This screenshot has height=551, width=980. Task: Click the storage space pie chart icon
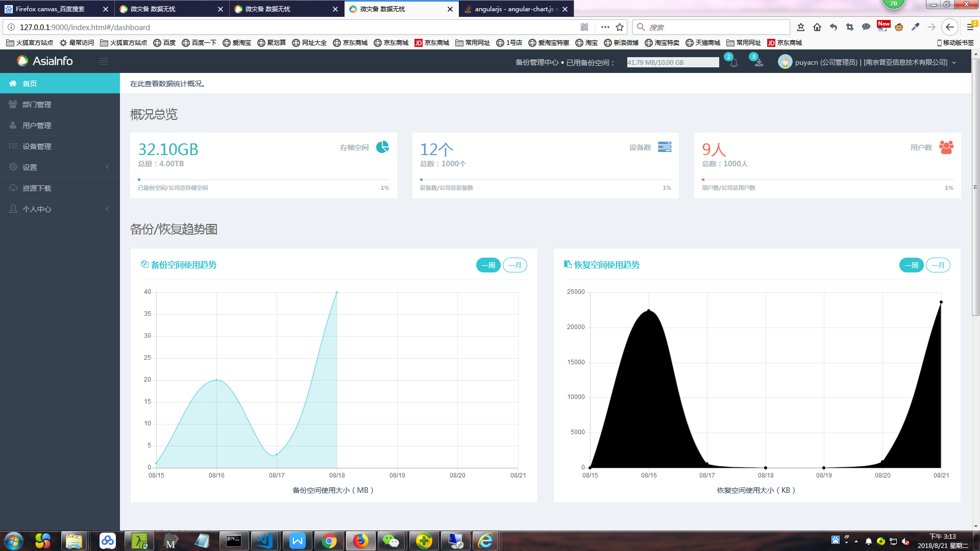[382, 147]
